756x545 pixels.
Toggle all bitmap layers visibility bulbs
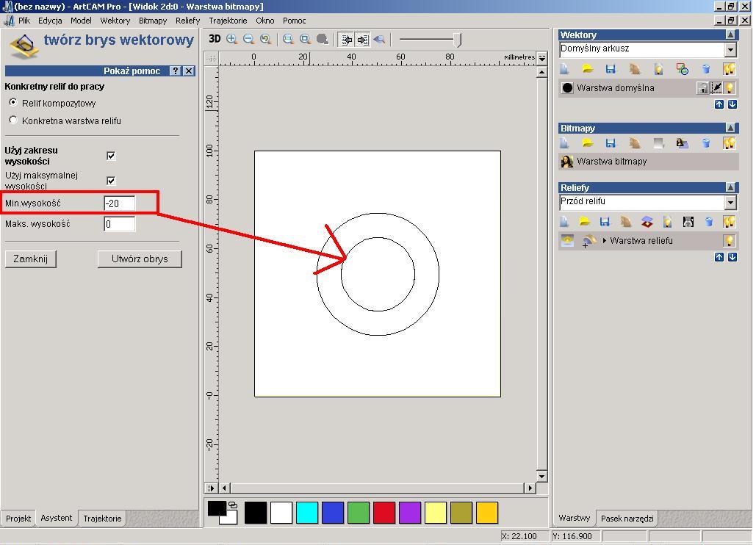[x=729, y=143]
